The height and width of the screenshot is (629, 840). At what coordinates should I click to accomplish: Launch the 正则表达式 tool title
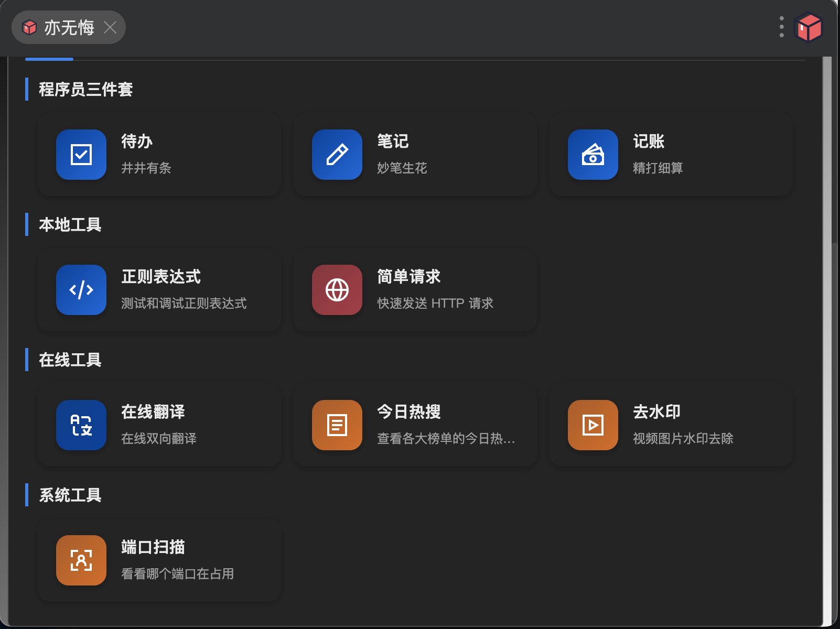pos(161,277)
